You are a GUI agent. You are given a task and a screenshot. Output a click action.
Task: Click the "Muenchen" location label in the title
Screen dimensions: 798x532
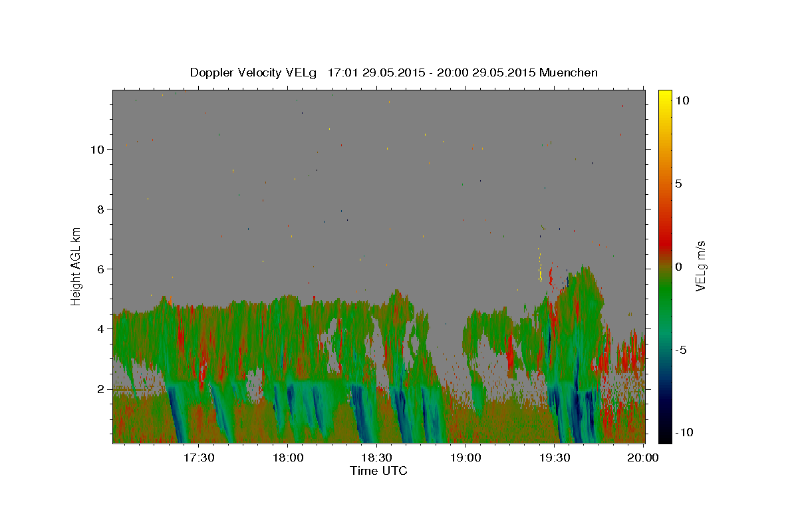(x=569, y=72)
